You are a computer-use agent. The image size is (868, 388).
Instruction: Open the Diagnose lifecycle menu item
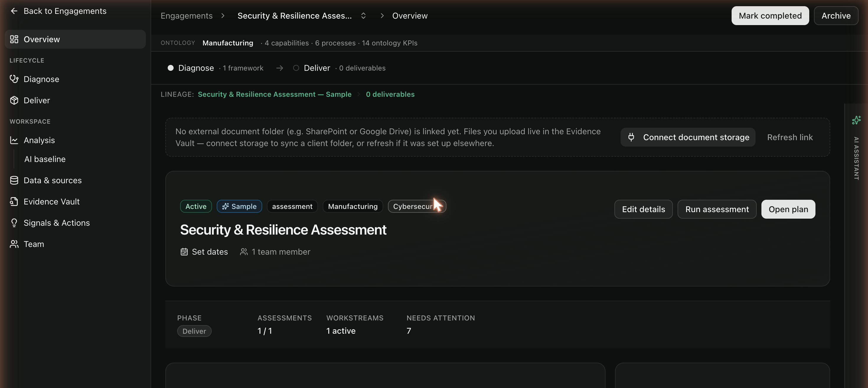coord(75,79)
